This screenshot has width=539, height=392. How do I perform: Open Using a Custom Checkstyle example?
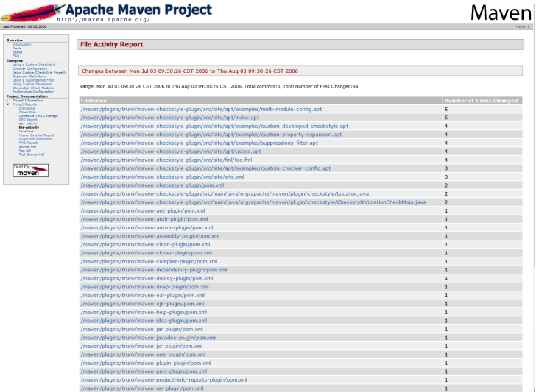tap(34, 65)
